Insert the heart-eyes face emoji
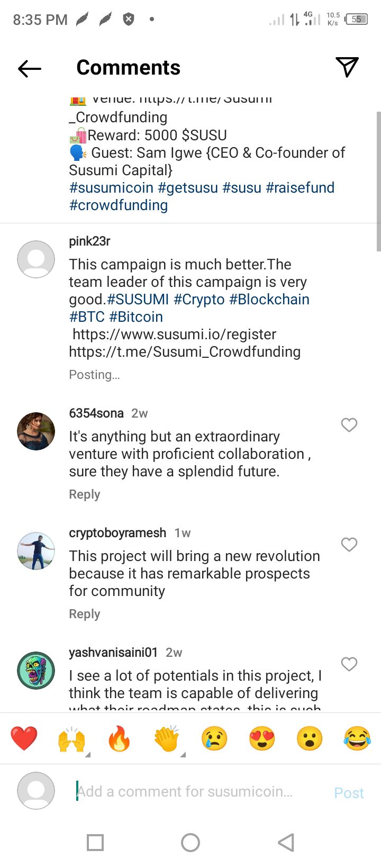The width and height of the screenshot is (381, 868). coord(262,738)
